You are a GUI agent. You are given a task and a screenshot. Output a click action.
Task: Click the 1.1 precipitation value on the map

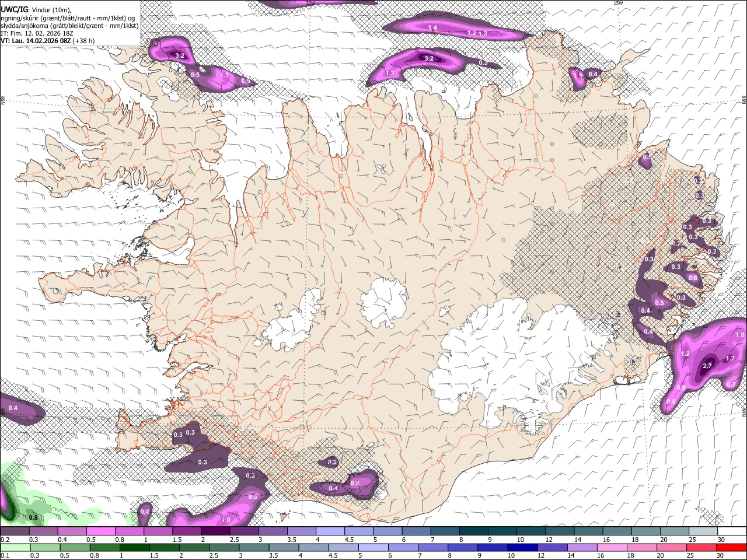click(224, 75)
